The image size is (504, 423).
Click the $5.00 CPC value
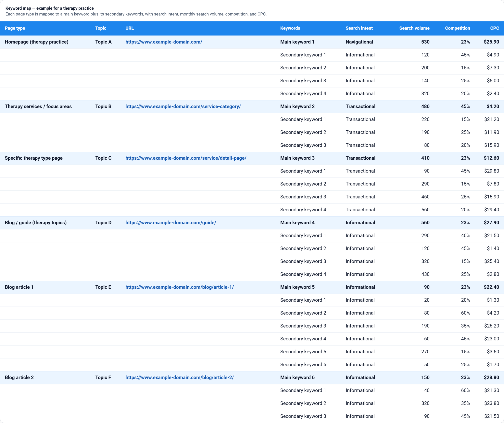click(493, 81)
